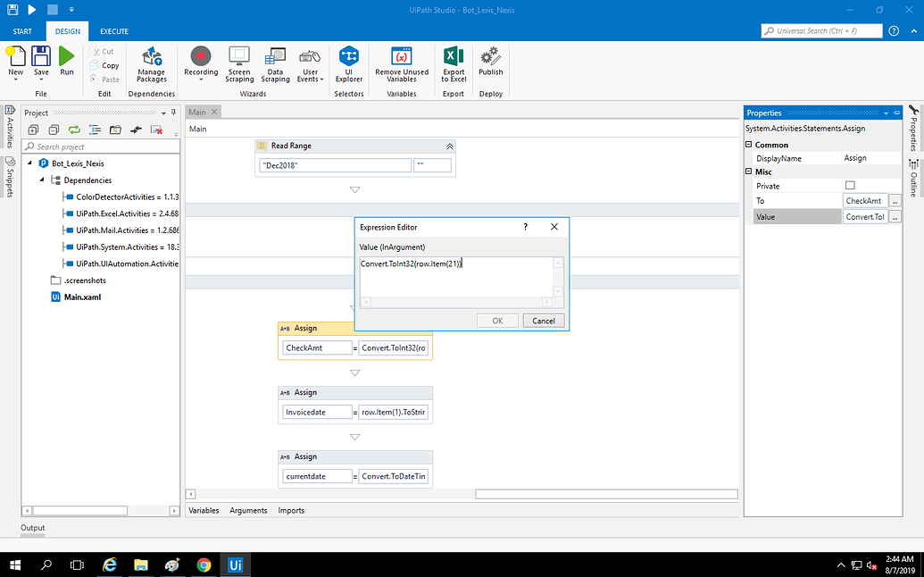Collapse the Read Range activity
Screen dimensions: 924x577
[449, 146]
